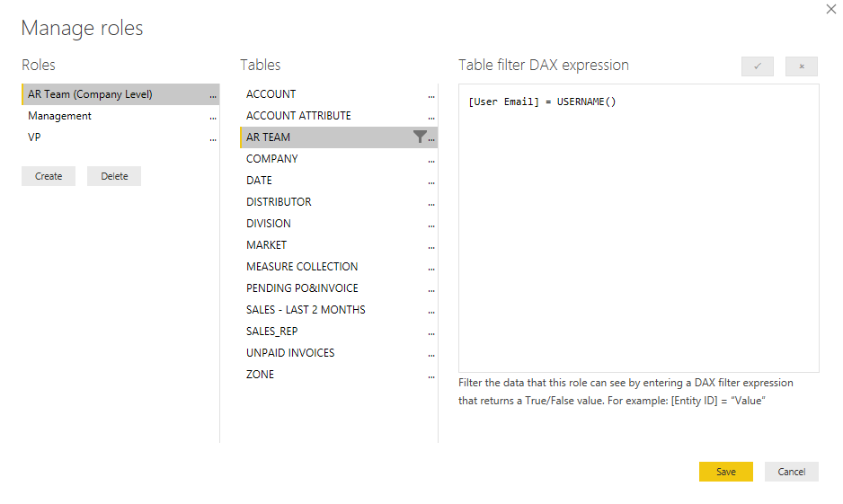The image size is (843, 504).
Task: Open ellipsis options for COMPANY table
Action: click(x=431, y=160)
